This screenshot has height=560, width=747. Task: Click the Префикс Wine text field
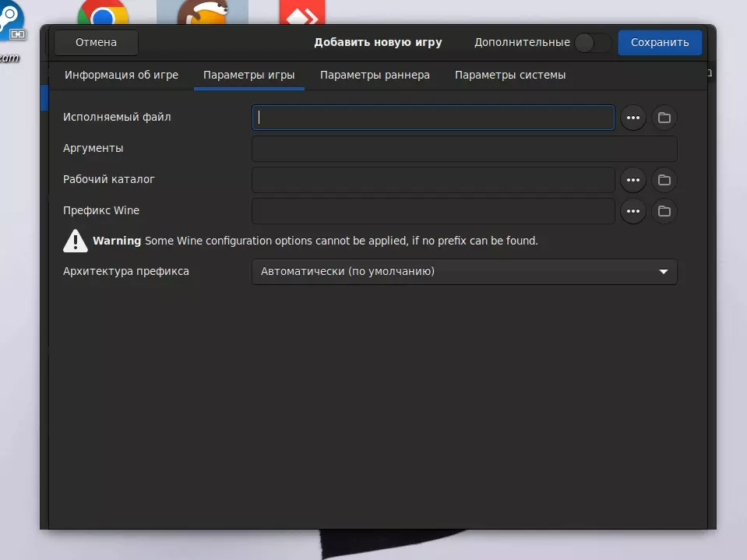pyautogui.click(x=433, y=211)
